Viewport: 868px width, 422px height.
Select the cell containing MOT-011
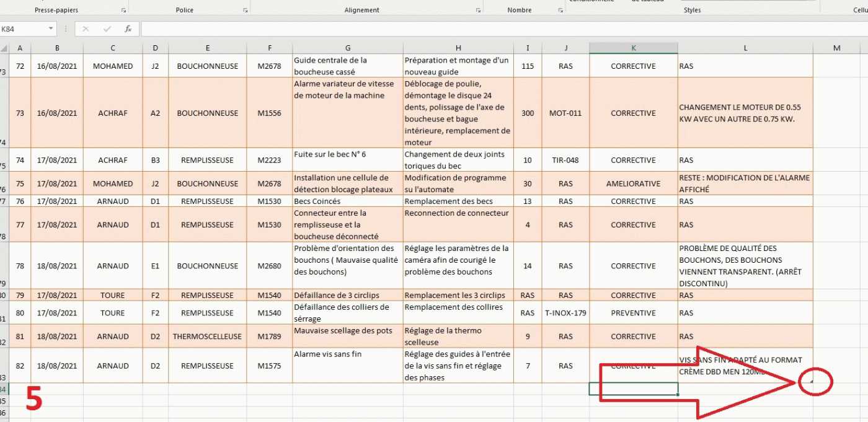(565, 113)
